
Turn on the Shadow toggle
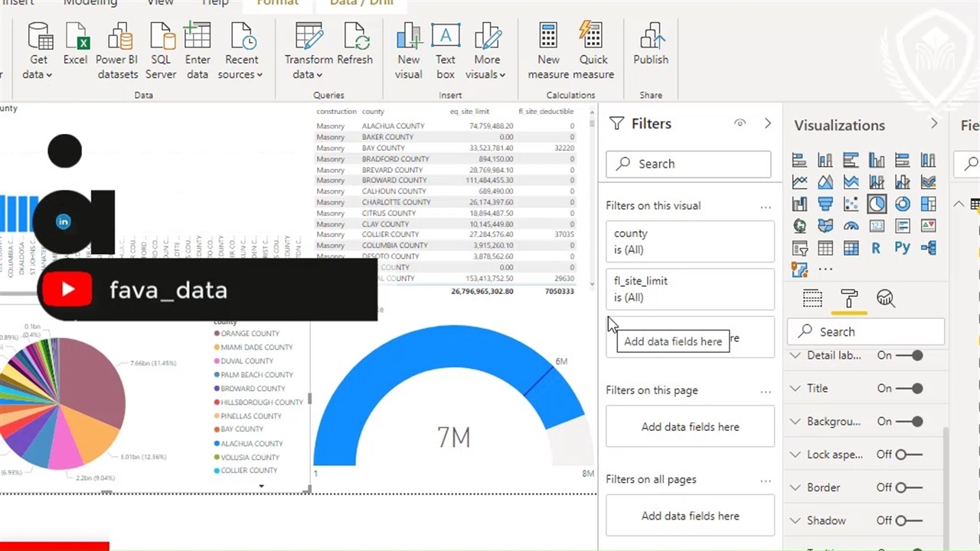[910, 520]
